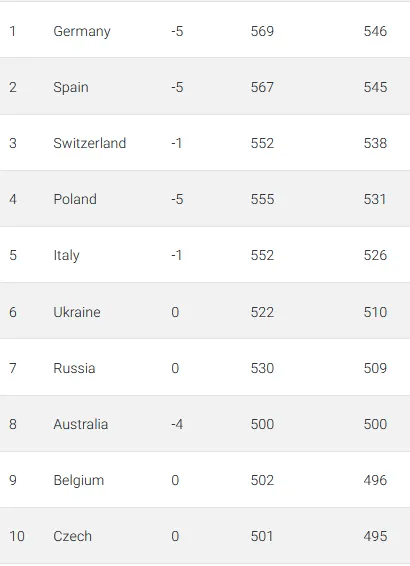Select the Italy country name
410x566 pixels.
66,256
